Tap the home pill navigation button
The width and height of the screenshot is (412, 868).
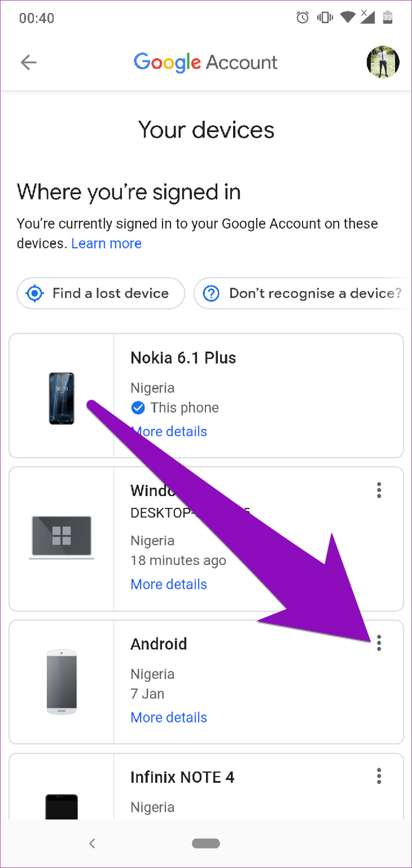point(206,843)
